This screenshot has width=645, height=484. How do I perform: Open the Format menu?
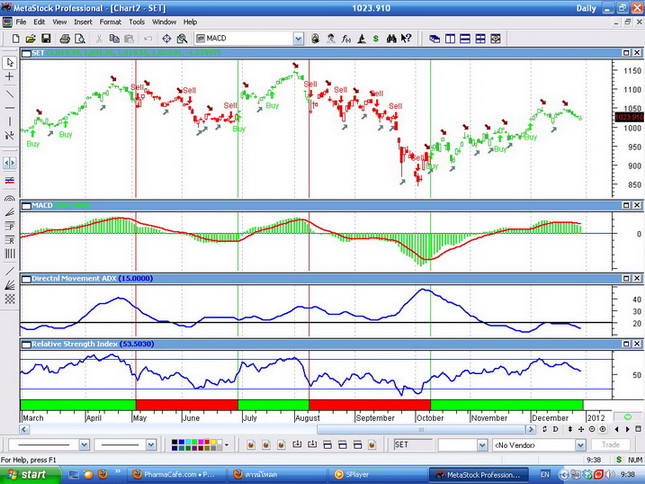[110, 21]
